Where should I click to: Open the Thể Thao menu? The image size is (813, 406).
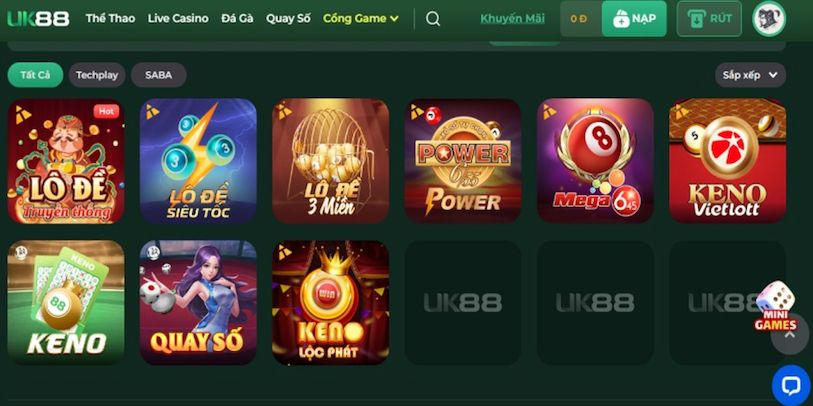[x=110, y=19]
